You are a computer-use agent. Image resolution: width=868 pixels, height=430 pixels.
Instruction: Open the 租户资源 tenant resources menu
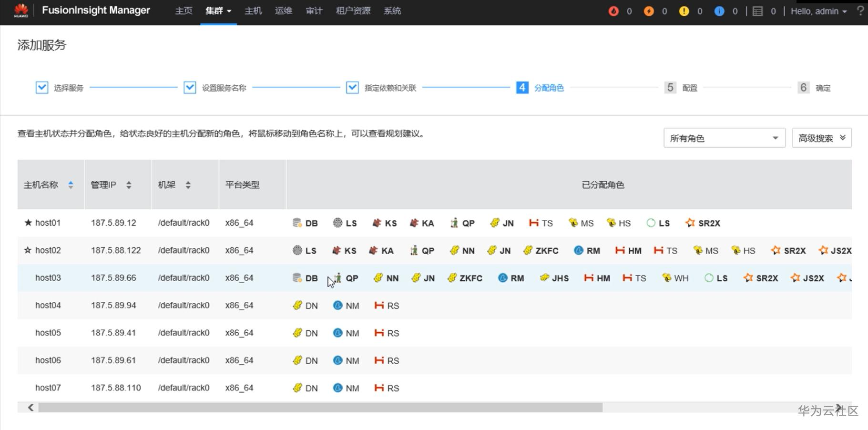pos(353,11)
